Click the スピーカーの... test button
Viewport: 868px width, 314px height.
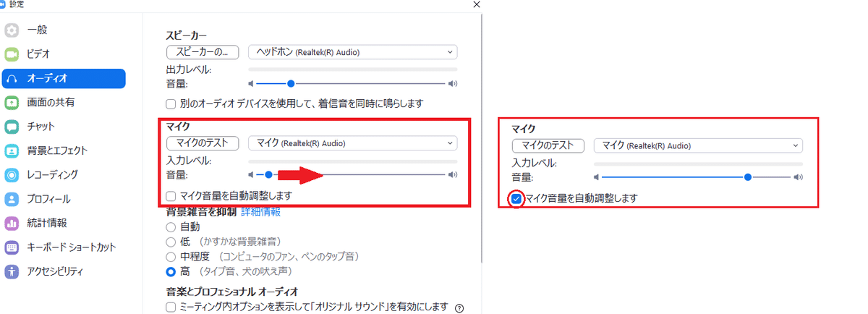(203, 52)
